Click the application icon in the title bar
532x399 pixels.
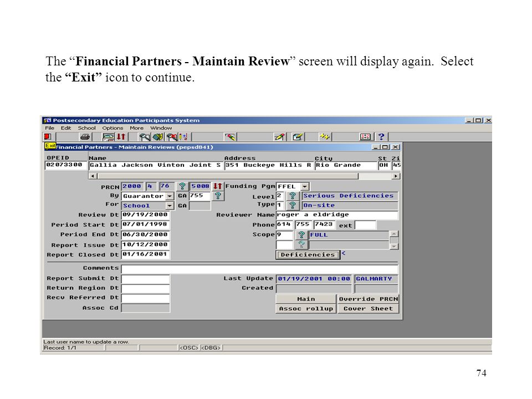click(x=47, y=120)
